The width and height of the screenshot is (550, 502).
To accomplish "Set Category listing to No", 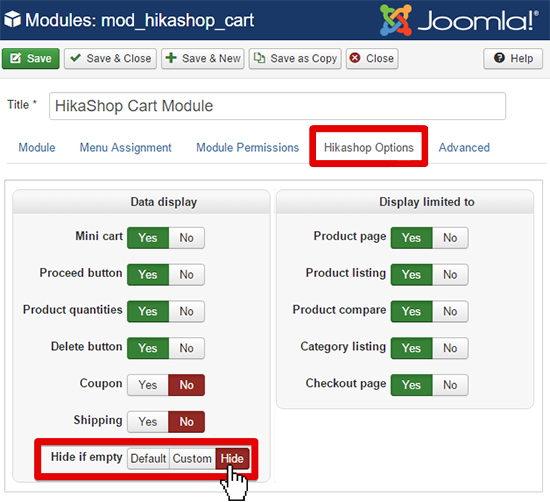I will [x=450, y=348].
